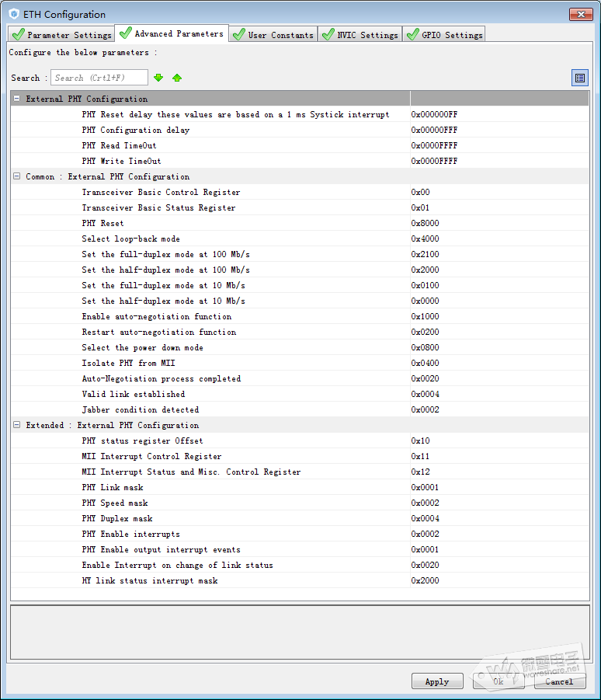Click the green down arrow search icon
This screenshot has width=601, height=700.
158,78
